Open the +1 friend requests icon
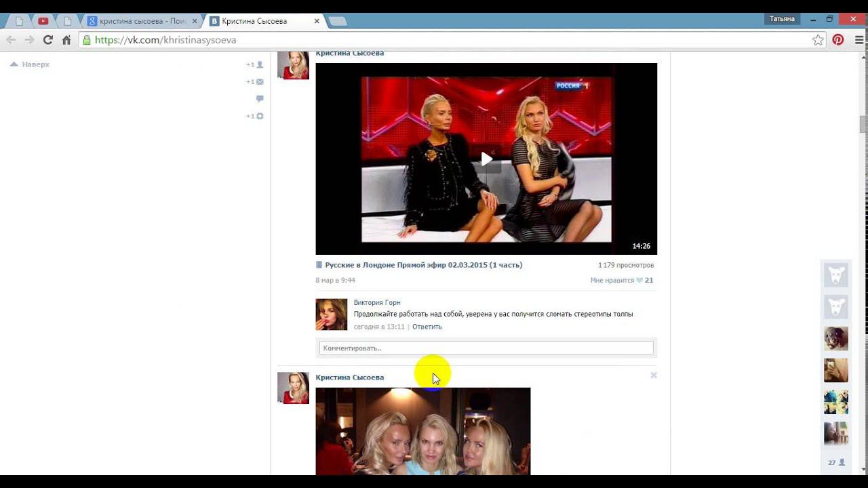The image size is (868, 488). point(255,64)
